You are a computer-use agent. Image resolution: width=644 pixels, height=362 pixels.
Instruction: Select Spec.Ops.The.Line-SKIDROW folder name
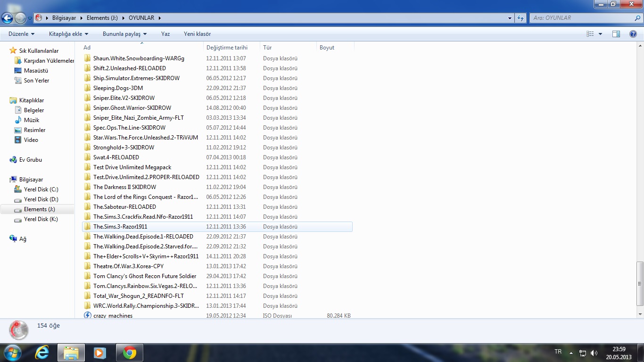(x=129, y=128)
